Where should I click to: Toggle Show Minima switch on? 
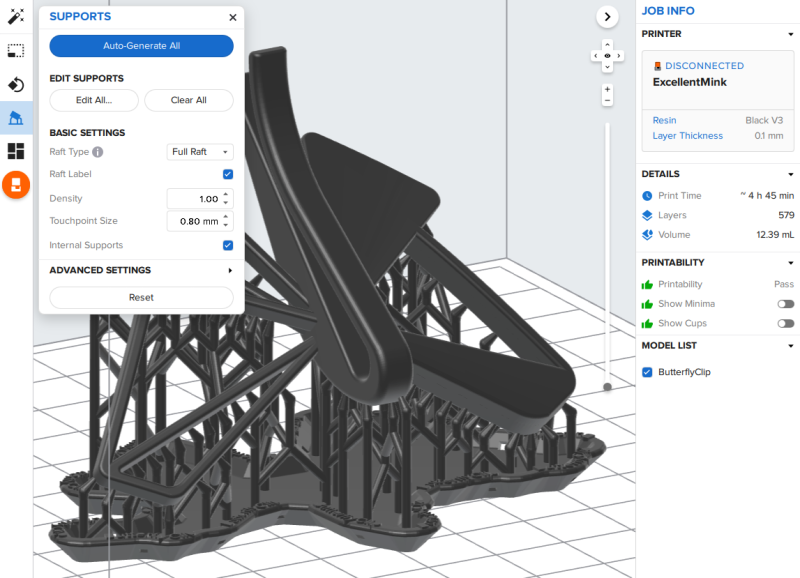pos(786,304)
